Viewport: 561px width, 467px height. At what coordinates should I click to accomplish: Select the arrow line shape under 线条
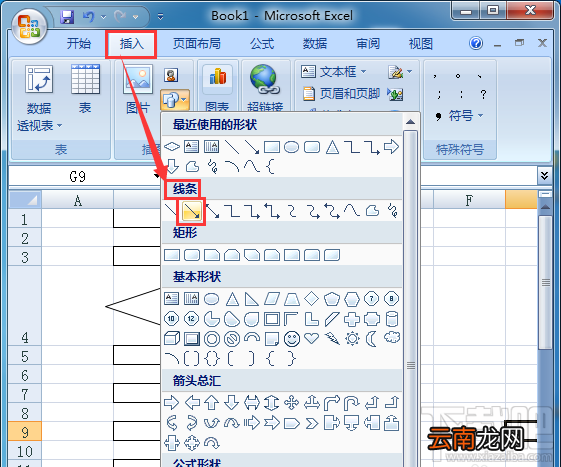pos(192,211)
